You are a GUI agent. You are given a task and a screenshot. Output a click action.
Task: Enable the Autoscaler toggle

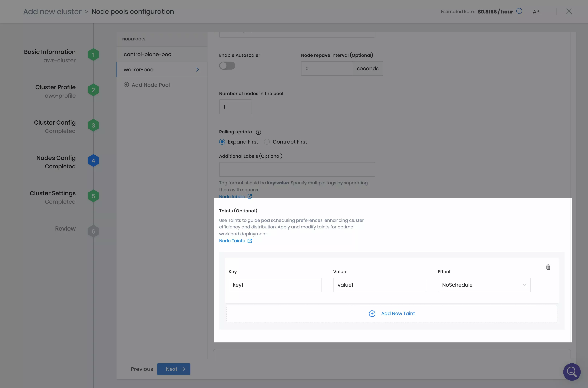(227, 65)
